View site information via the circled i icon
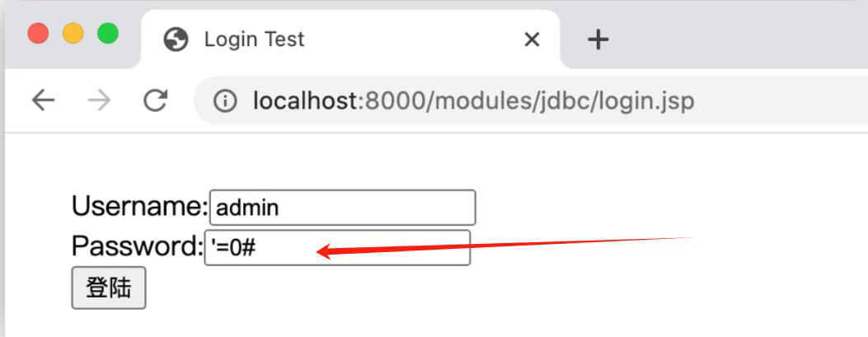Viewport: 868px width, 337px height. [225, 101]
